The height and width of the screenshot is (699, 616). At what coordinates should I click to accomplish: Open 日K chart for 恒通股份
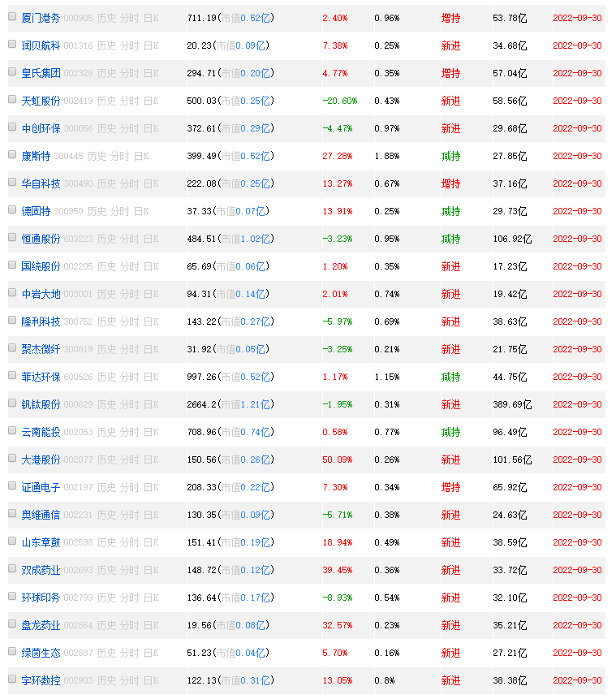click(x=151, y=239)
